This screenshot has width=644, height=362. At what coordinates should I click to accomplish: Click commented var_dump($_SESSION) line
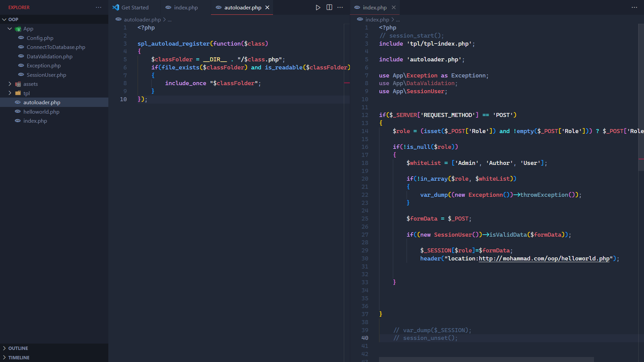point(432,330)
